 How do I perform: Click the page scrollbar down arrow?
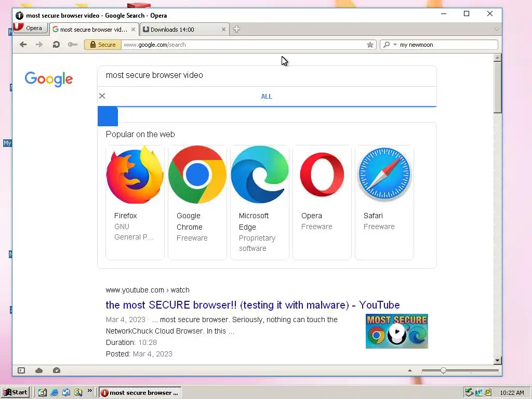click(x=497, y=361)
